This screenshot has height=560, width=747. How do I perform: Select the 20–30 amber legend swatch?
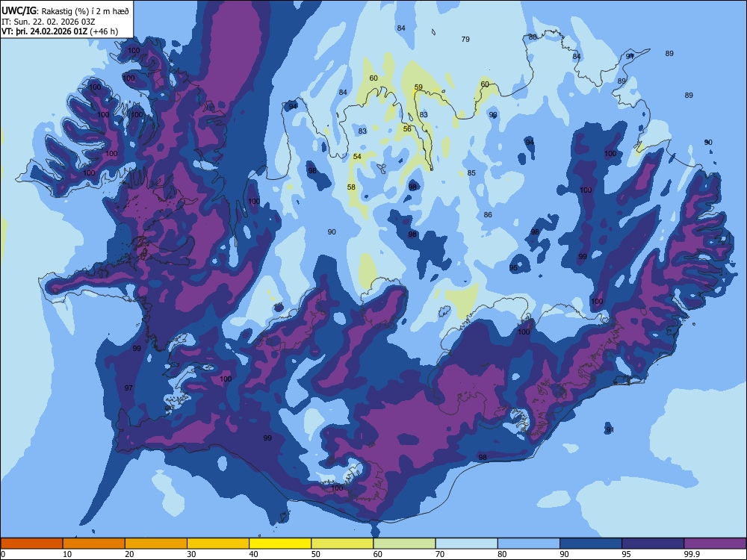click(x=156, y=544)
